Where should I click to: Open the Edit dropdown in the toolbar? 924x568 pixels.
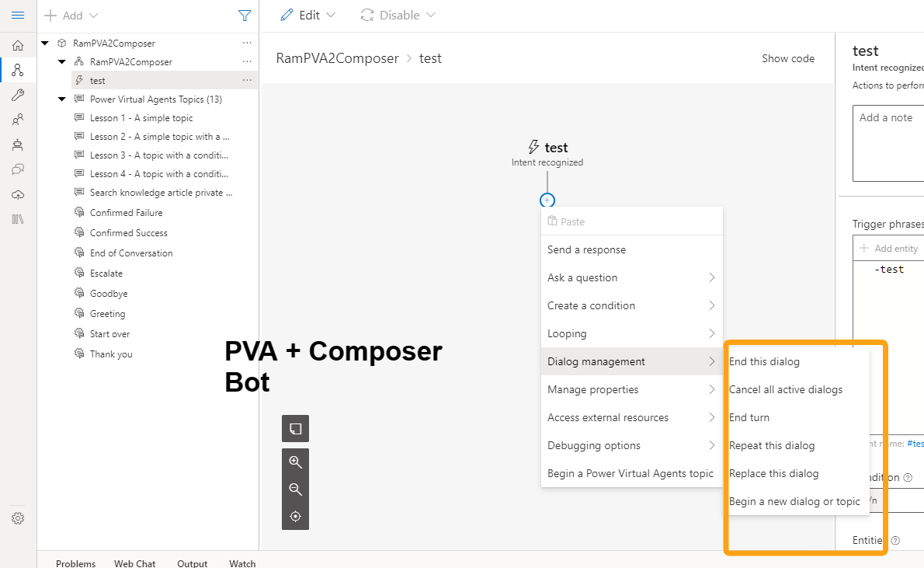[x=307, y=15]
